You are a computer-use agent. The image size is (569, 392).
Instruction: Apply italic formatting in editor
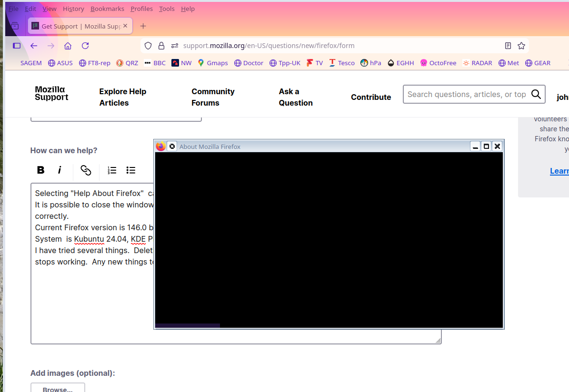(60, 170)
